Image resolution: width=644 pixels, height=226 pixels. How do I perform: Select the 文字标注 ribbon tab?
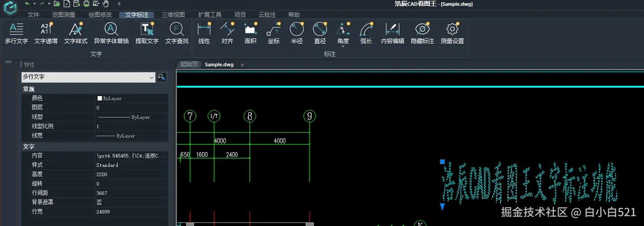click(x=137, y=15)
